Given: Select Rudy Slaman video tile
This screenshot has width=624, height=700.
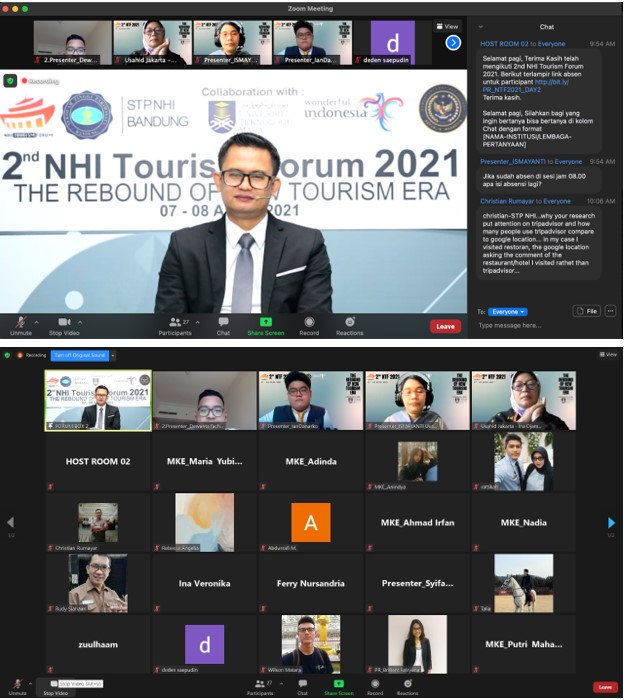Looking at the screenshot, I should click(98, 583).
